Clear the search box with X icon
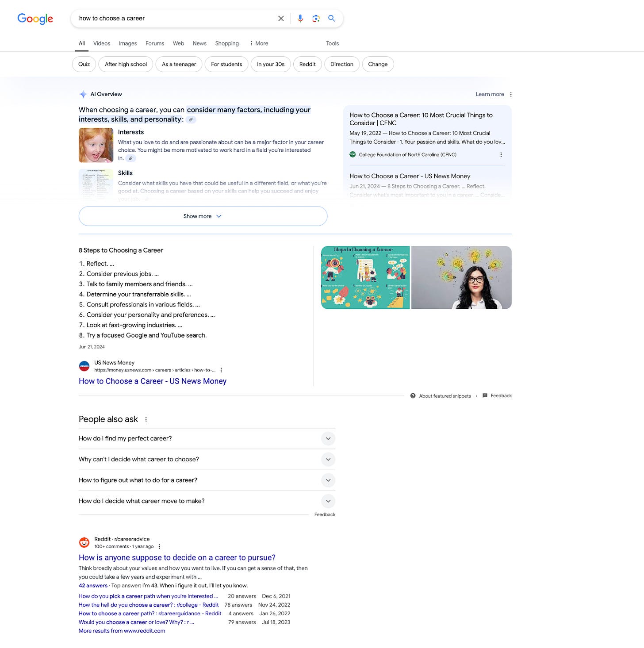 (x=281, y=19)
